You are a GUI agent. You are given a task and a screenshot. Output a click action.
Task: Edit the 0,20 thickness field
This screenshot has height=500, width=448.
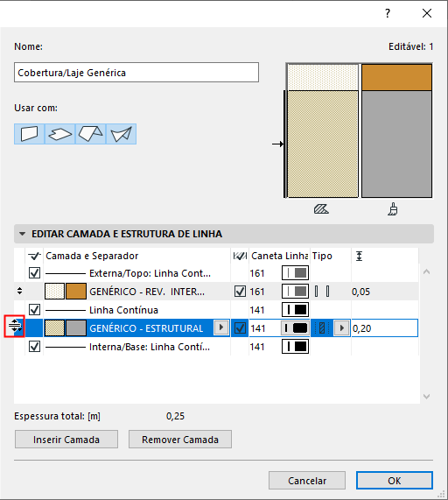click(385, 328)
